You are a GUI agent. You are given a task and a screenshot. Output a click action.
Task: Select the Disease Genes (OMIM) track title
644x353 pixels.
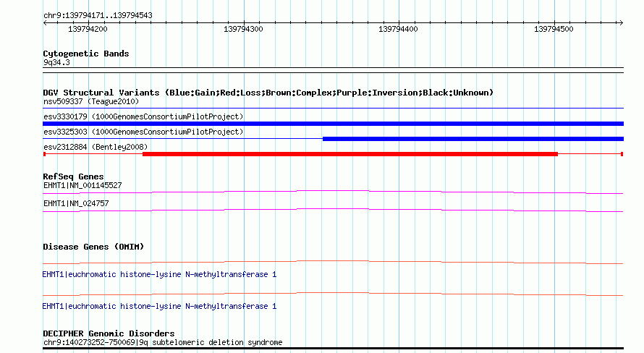[x=93, y=247]
